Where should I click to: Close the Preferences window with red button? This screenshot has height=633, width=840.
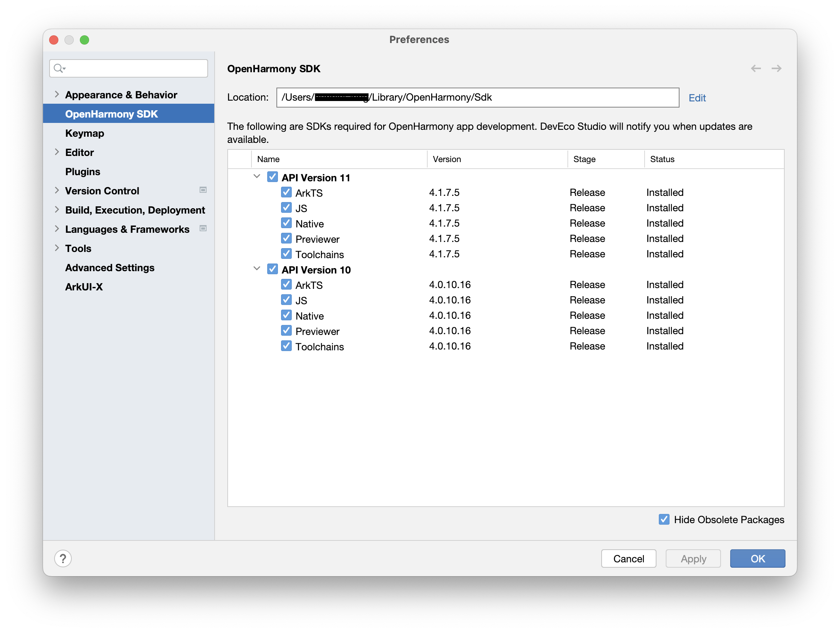pos(54,40)
